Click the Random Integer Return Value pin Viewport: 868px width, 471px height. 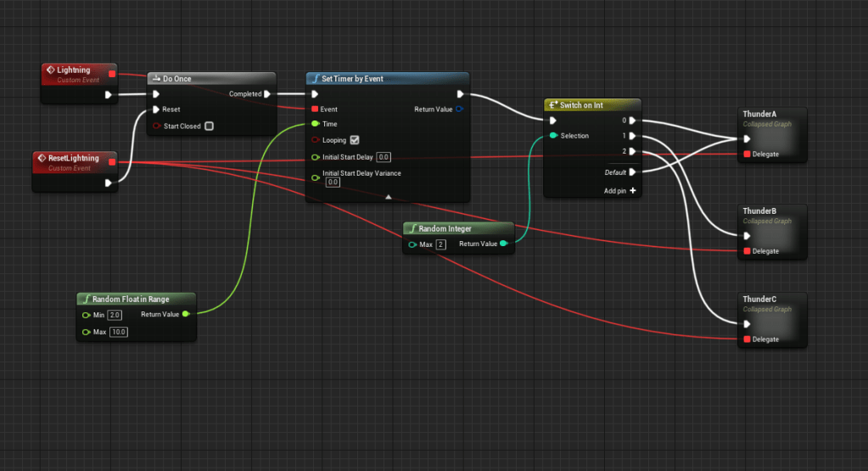click(x=504, y=244)
